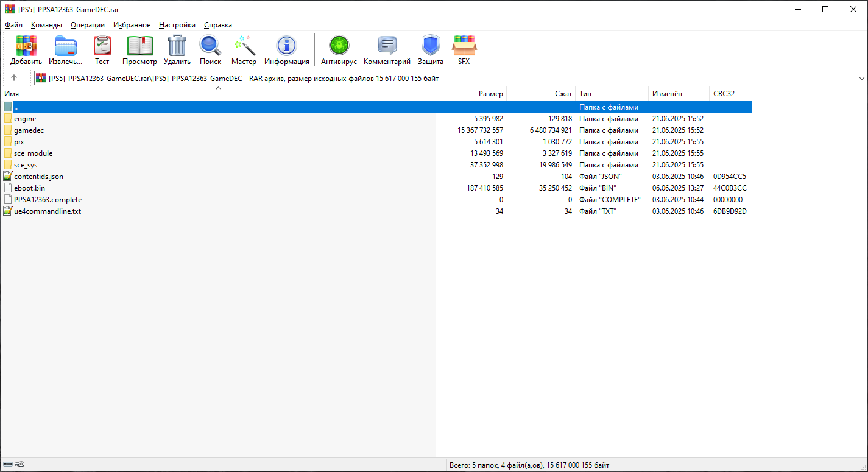
Task: Click packed size 1 030 772
Action: (x=557, y=142)
